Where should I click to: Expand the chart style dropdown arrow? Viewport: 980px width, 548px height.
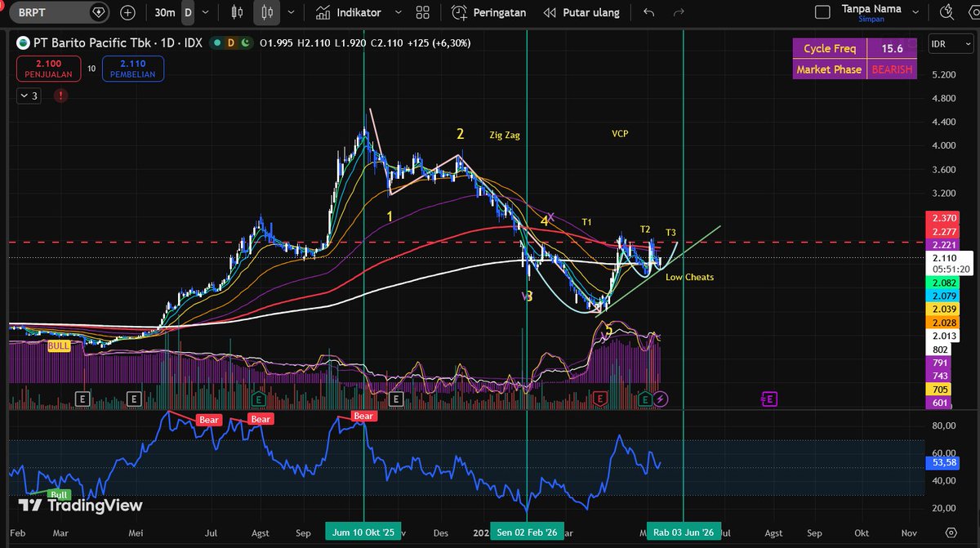click(289, 12)
